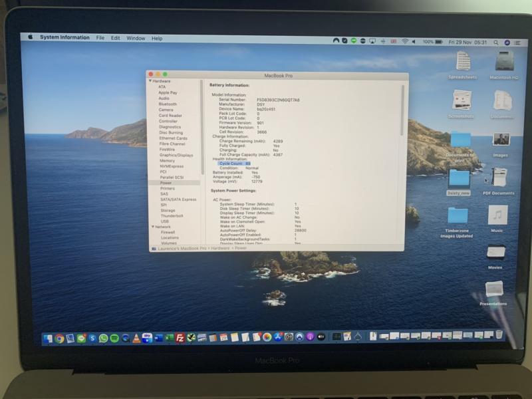The width and height of the screenshot is (532, 399).
Task: Select Storage in the sidebar
Action: tap(168, 210)
